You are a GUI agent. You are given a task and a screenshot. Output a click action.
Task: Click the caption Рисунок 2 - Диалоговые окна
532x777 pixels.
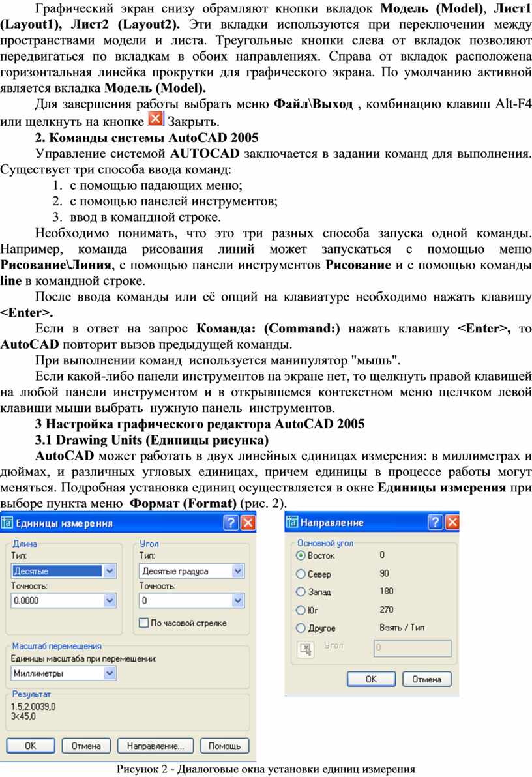(266, 769)
